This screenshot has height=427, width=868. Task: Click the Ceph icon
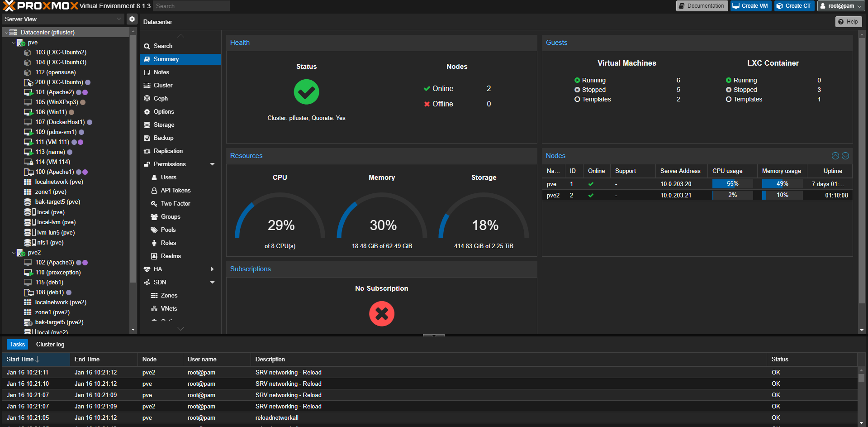coord(147,99)
